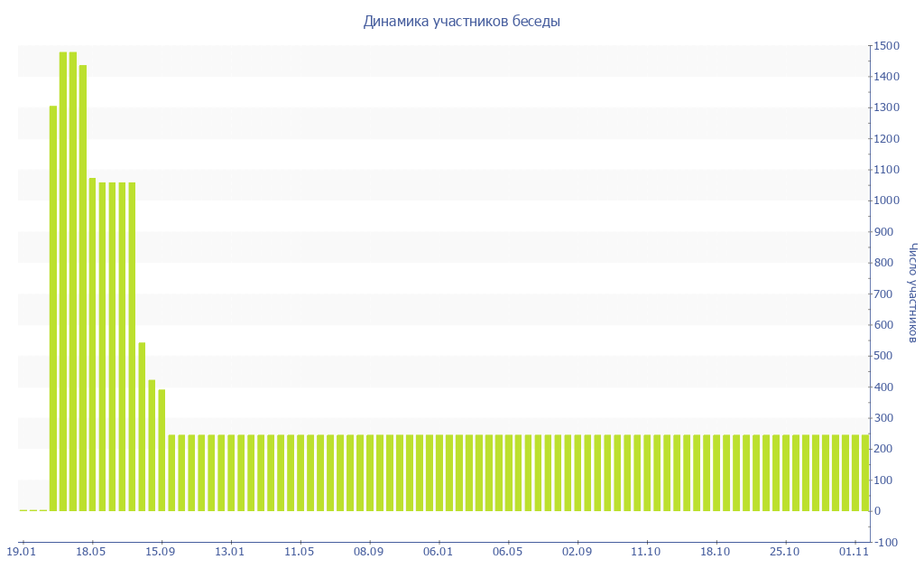Select the 02.09 date on the x-axis
The height and width of the screenshot is (578, 924).
click(x=577, y=552)
